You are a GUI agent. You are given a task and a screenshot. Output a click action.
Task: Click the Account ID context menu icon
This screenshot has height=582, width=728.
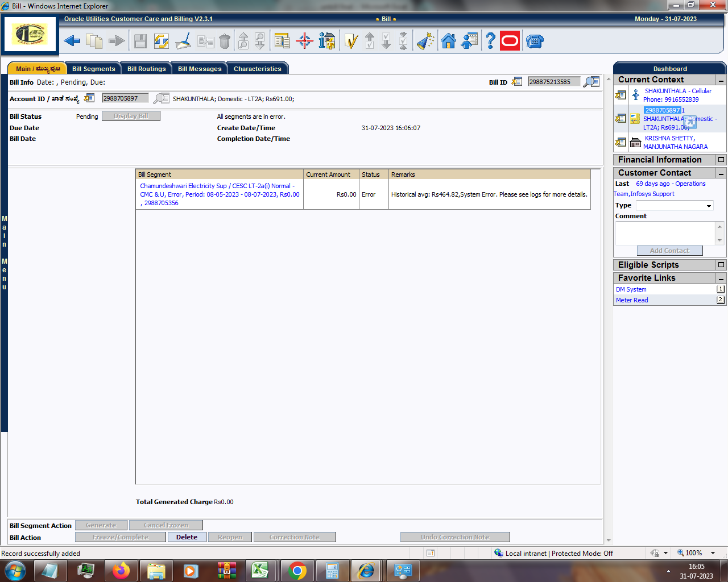pyautogui.click(x=89, y=98)
